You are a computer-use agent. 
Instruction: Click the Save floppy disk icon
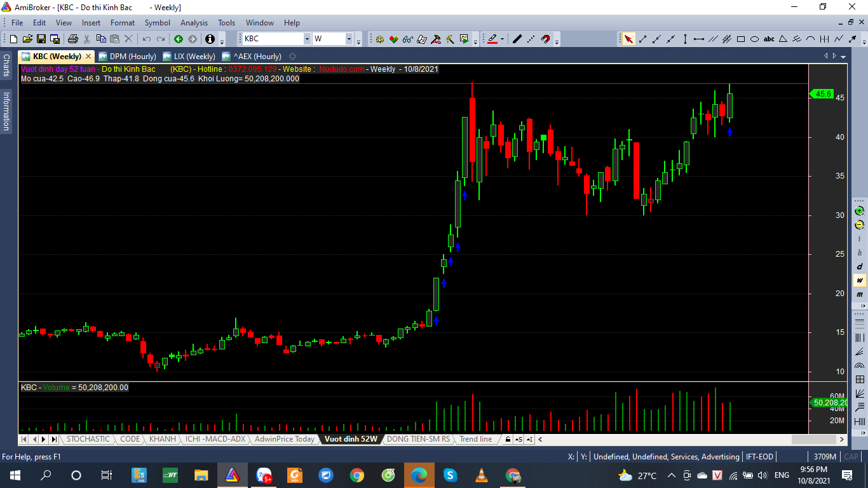pyautogui.click(x=41, y=39)
